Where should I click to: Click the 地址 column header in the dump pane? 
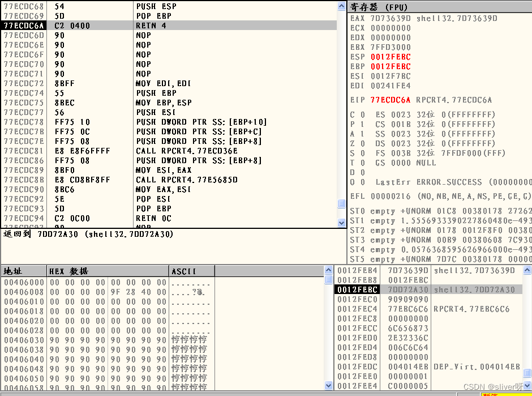tap(17, 272)
